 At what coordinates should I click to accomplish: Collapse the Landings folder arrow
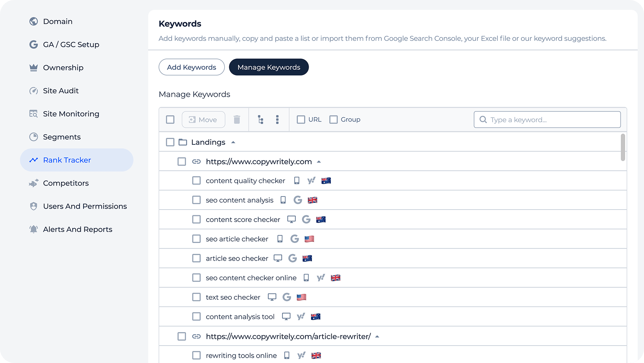233,142
